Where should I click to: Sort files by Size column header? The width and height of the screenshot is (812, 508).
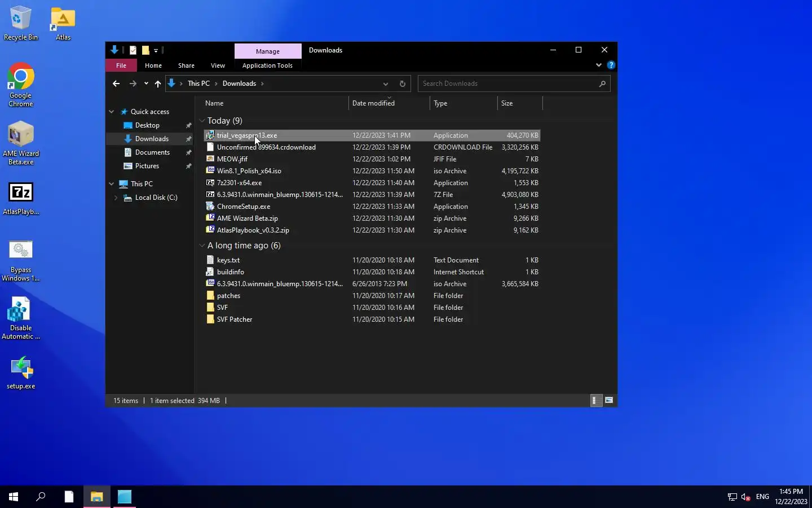[x=519, y=103]
